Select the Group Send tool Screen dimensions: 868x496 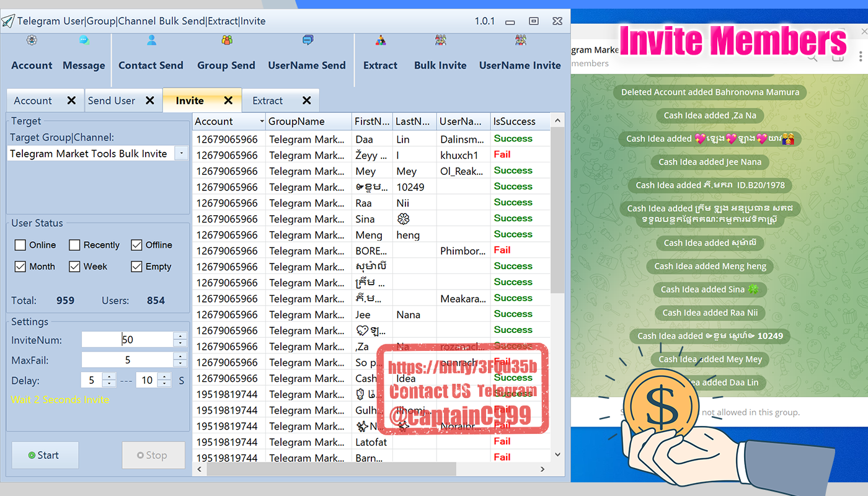pyautogui.click(x=226, y=53)
